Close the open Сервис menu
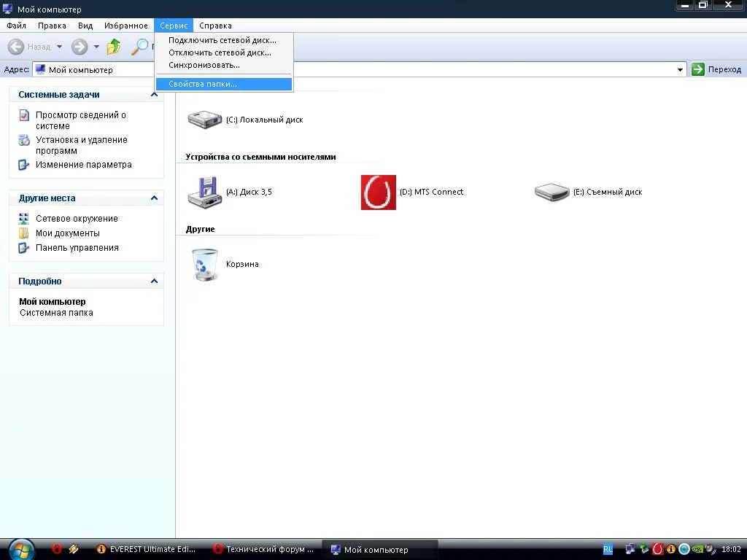747x560 pixels. [x=174, y=26]
